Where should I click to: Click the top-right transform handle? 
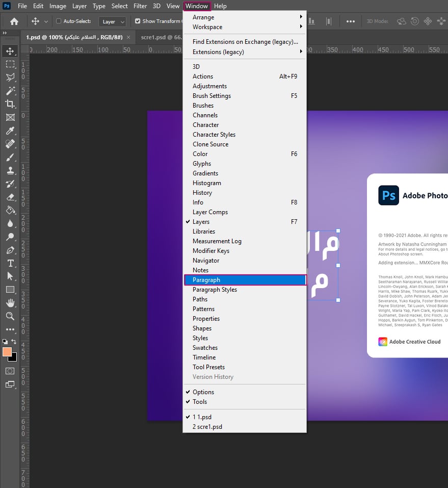338,231
